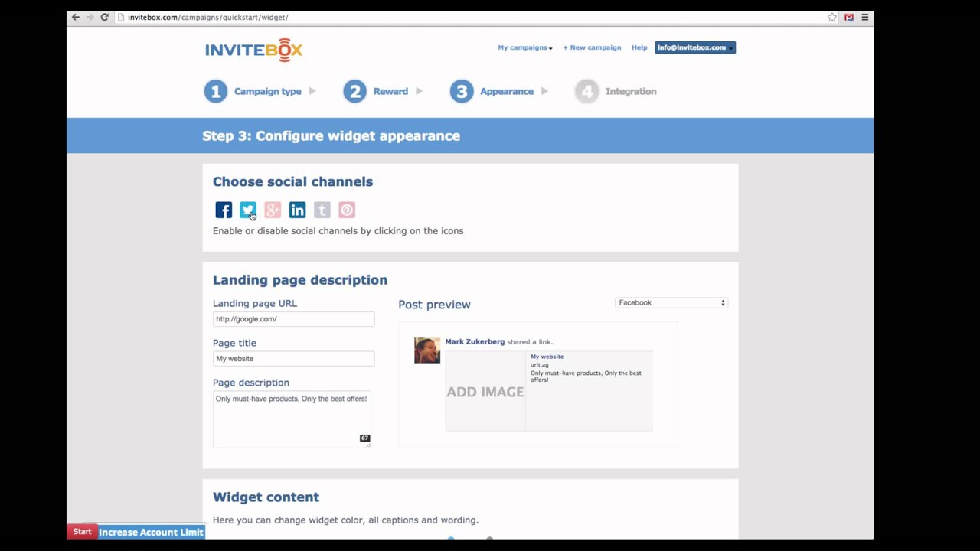980x551 pixels.
Task: Open the Gmail extension icon
Action: (849, 17)
